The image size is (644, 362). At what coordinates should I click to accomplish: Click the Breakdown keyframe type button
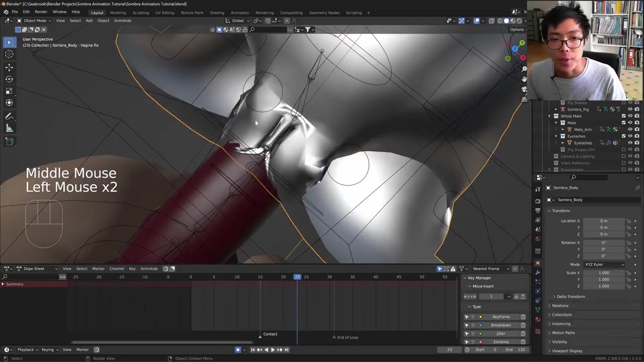(501, 325)
